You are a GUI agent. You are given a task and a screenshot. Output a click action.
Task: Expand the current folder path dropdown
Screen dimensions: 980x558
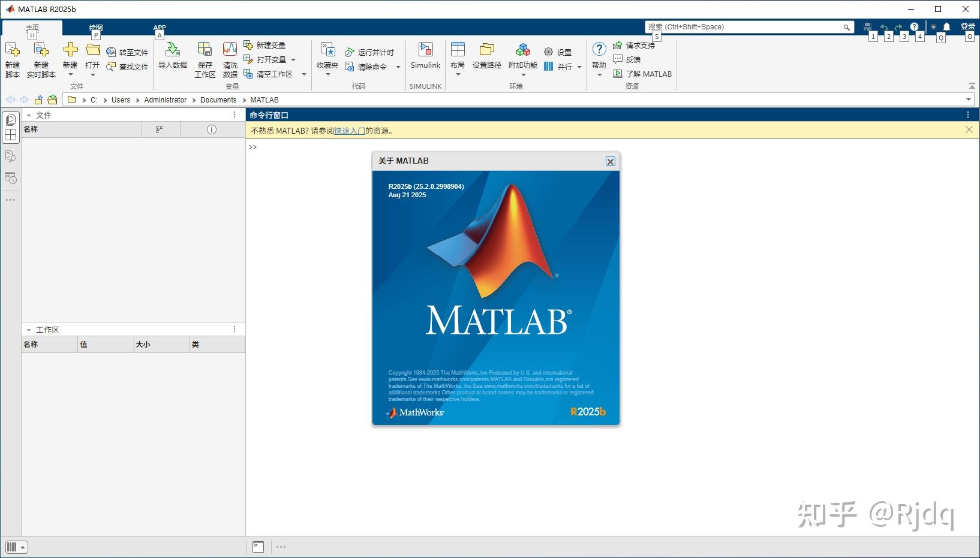969,99
